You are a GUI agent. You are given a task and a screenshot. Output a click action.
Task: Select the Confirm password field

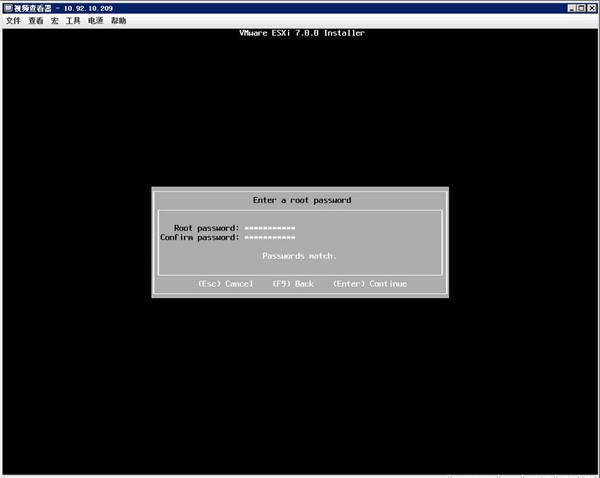pos(270,238)
